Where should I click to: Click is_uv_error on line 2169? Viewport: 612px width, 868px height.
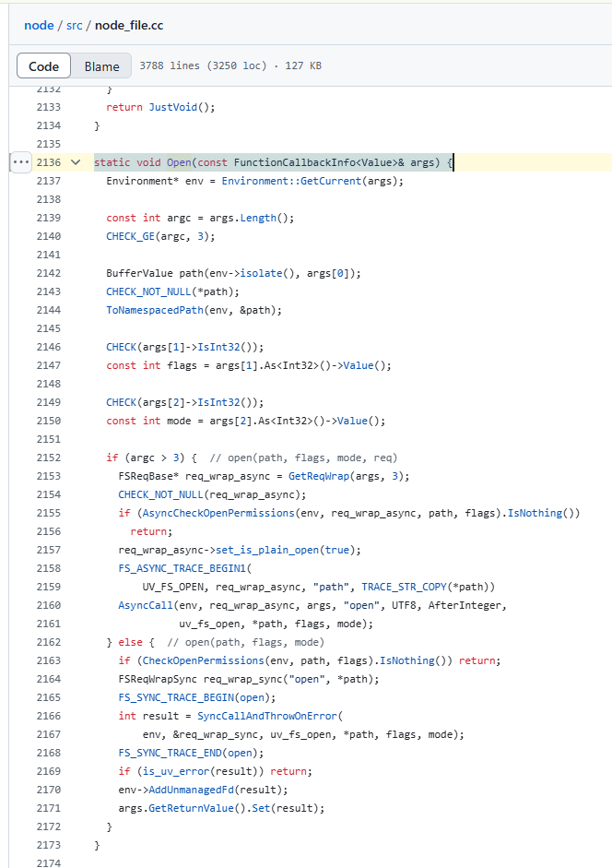click(176, 771)
